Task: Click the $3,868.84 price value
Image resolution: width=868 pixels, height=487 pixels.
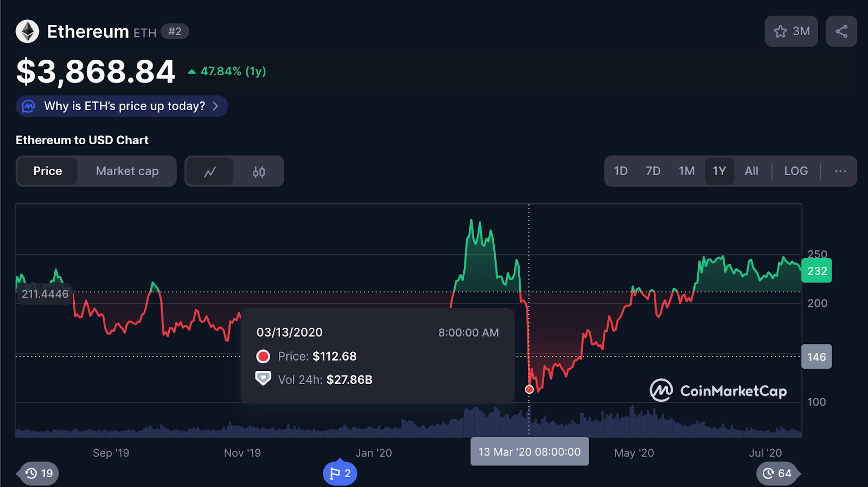Action: pos(96,72)
